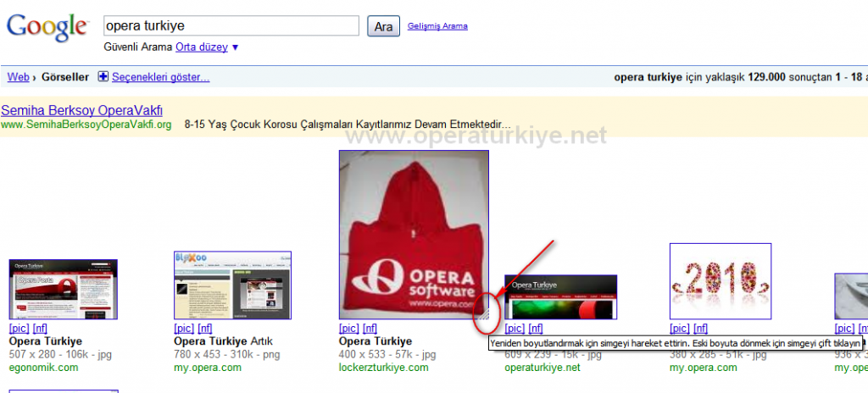Click [pic] under the operaturkiye.net banner
This screenshot has height=393, width=868.
point(515,329)
